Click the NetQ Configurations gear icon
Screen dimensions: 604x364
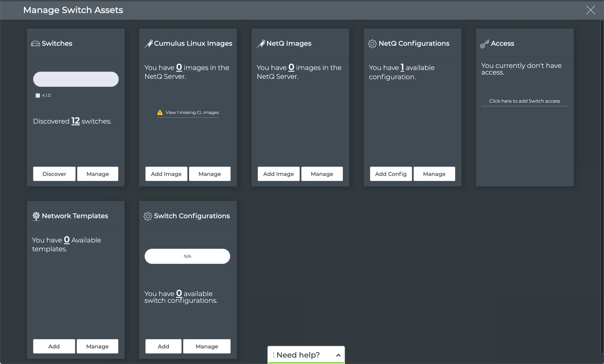[x=372, y=44]
